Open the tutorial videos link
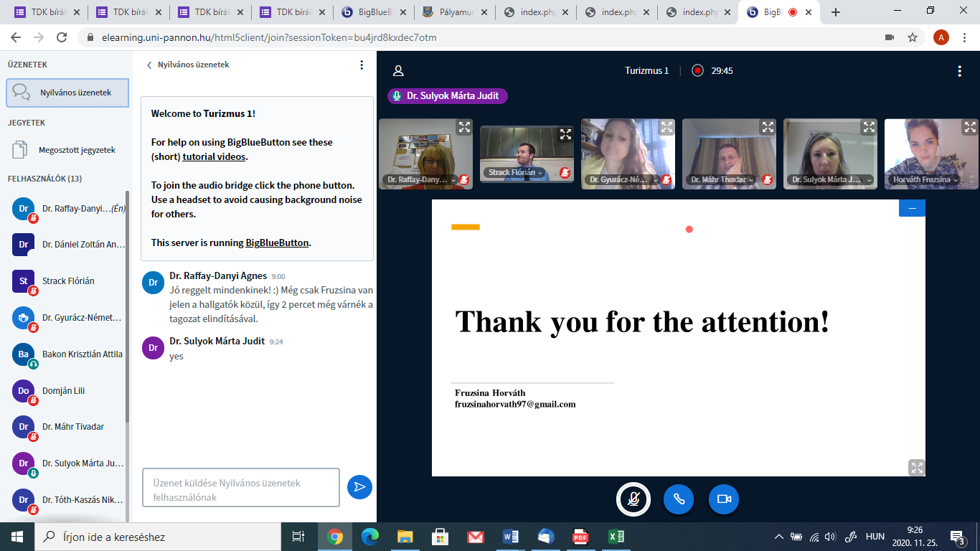 [x=214, y=156]
